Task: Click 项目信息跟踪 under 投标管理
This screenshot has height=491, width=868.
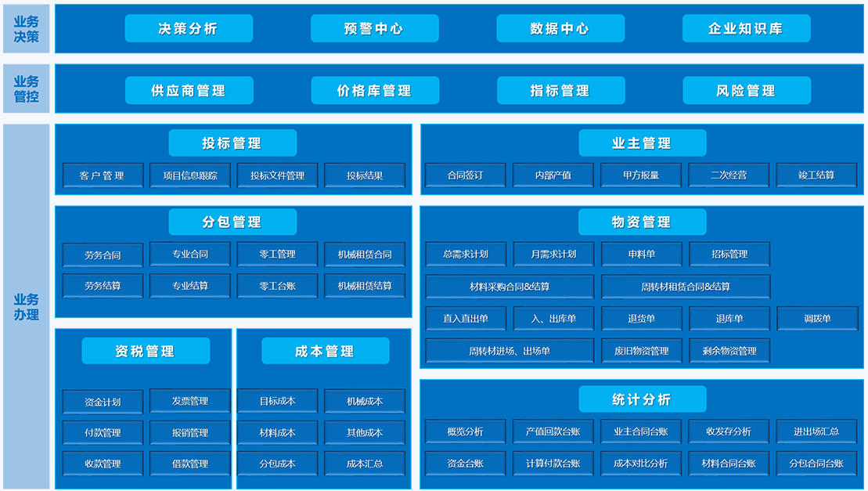Action: [190, 175]
